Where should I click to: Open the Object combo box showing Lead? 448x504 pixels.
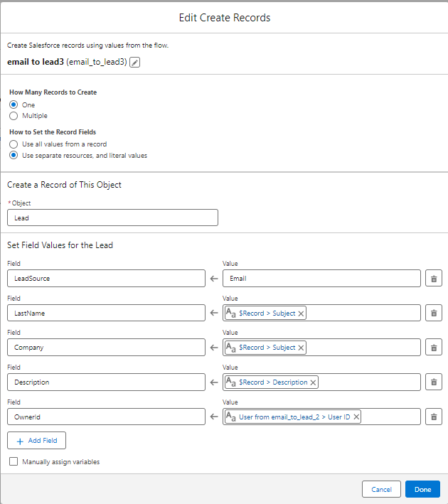click(112, 218)
